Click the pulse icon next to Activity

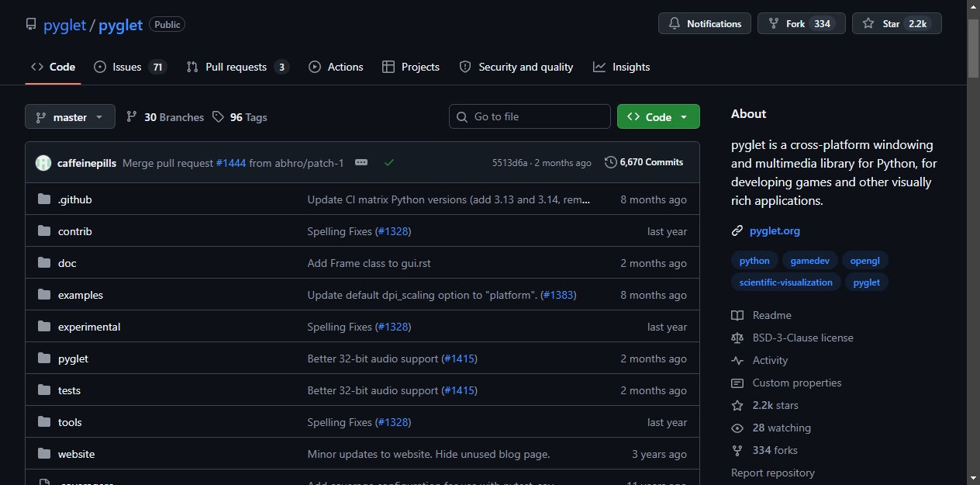pos(737,360)
